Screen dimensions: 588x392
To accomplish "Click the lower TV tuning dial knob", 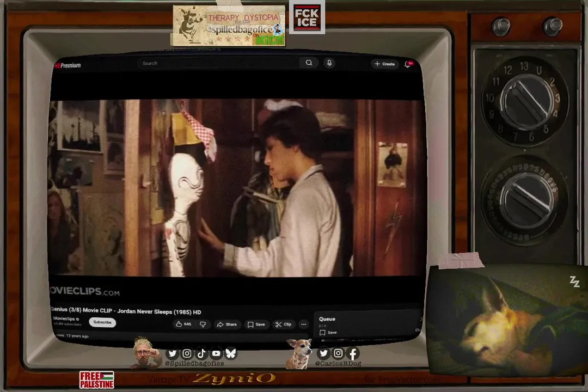I will (526, 201).
